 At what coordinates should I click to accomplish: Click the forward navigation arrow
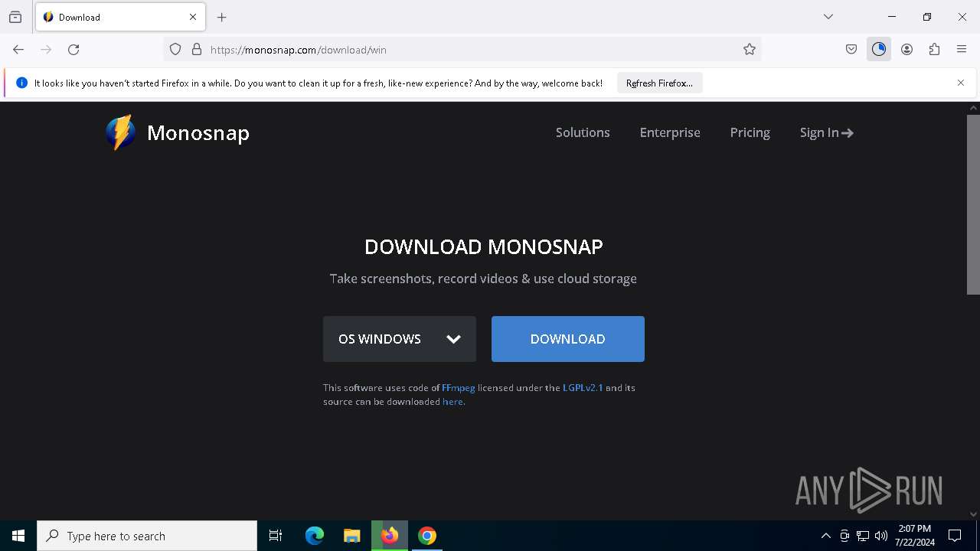tap(46, 50)
